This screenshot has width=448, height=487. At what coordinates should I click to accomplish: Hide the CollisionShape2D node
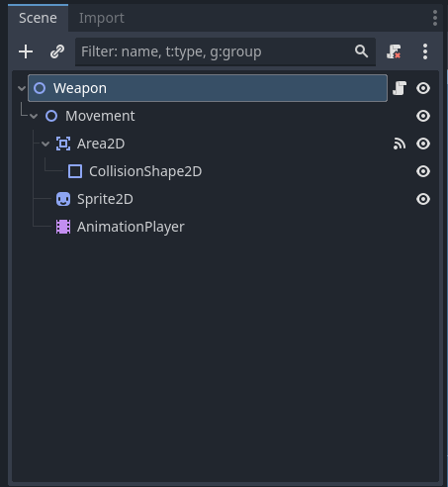[423, 171]
